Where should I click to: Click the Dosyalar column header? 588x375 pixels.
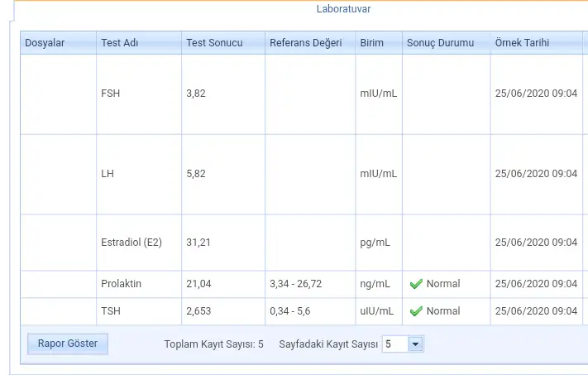pos(58,43)
